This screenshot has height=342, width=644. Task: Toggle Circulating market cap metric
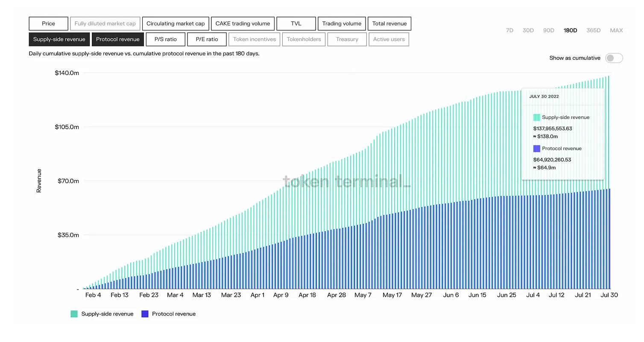click(176, 23)
